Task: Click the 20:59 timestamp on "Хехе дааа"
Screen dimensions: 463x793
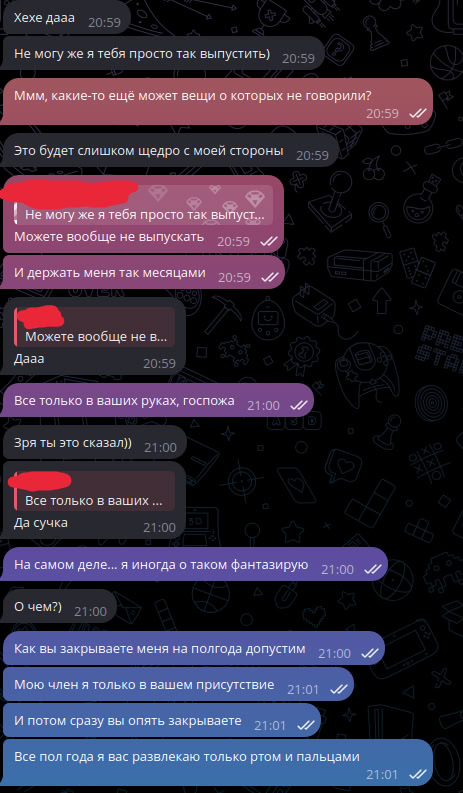Action: click(104, 22)
